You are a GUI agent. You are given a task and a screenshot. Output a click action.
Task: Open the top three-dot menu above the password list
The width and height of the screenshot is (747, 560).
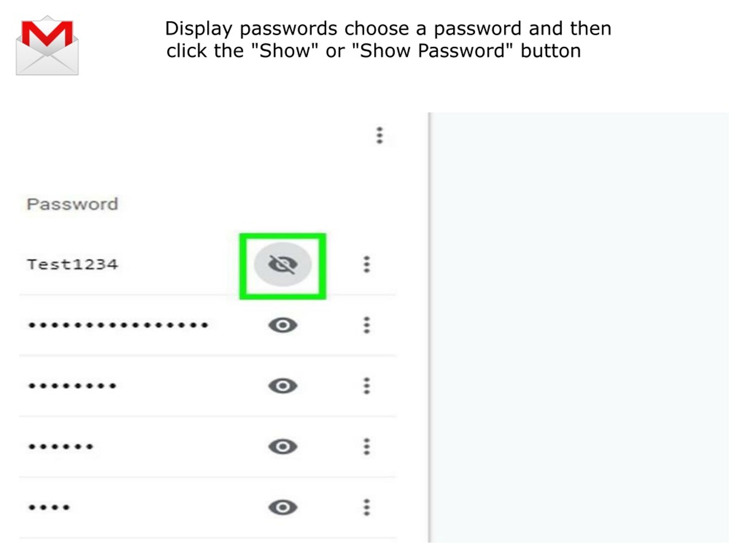(380, 135)
